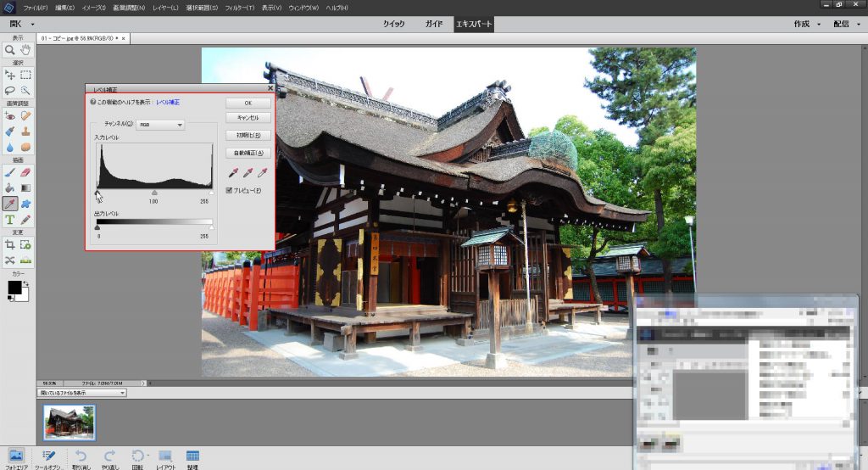Click the Undo (取り消し) icon
This screenshot has width=868, height=470.
(x=81, y=456)
